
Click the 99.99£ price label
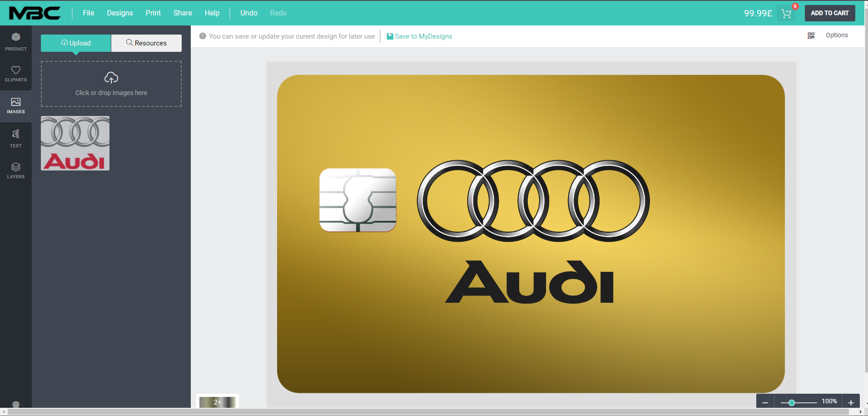(x=758, y=13)
